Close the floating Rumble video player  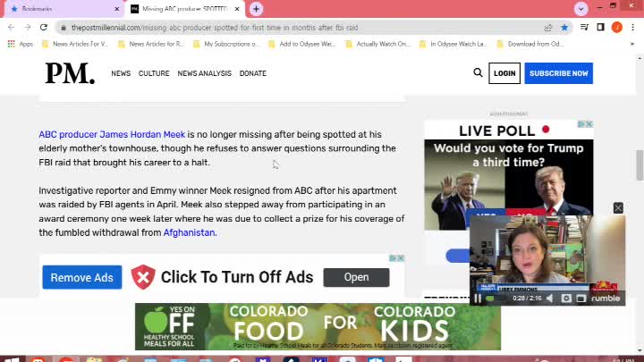618,207
